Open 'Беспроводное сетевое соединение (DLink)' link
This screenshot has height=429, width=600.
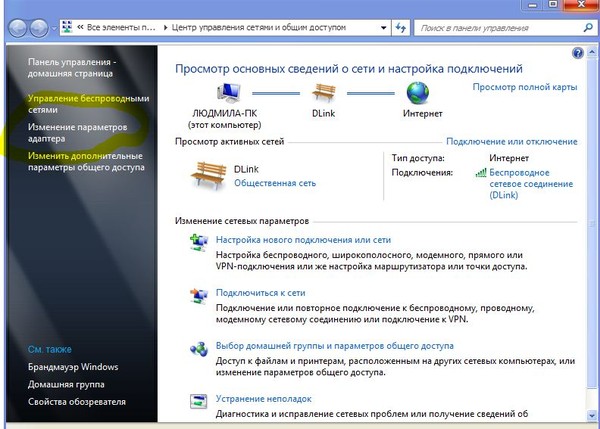click(x=531, y=184)
